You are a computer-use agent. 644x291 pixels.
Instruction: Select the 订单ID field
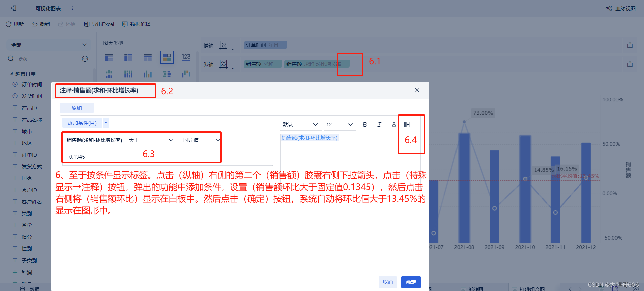(29, 155)
